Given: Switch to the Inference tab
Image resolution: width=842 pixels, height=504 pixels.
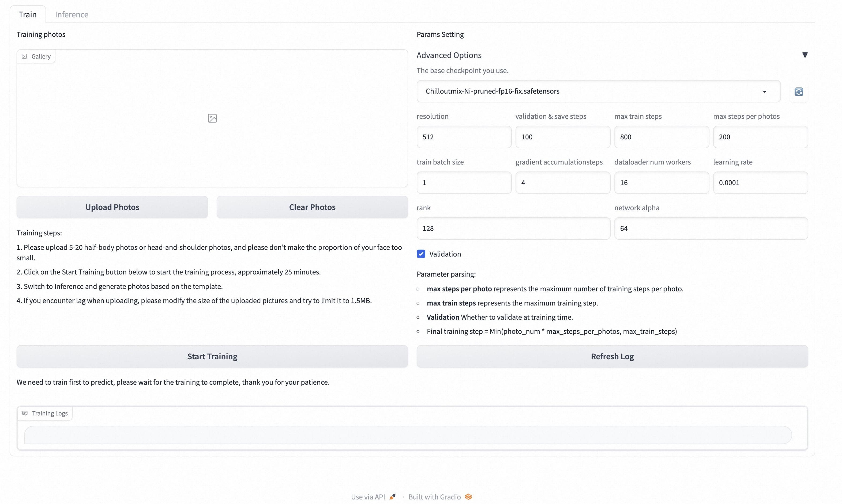Looking at the screenshot, I should point(72,15).
